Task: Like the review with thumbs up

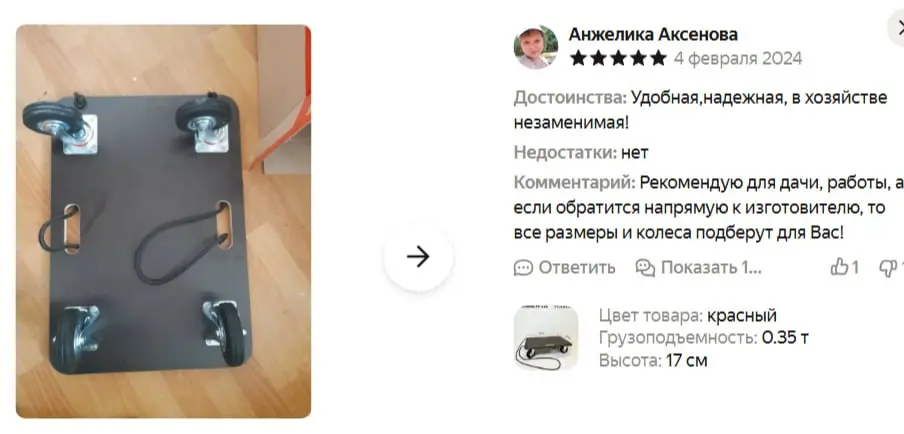Action: 839,267
